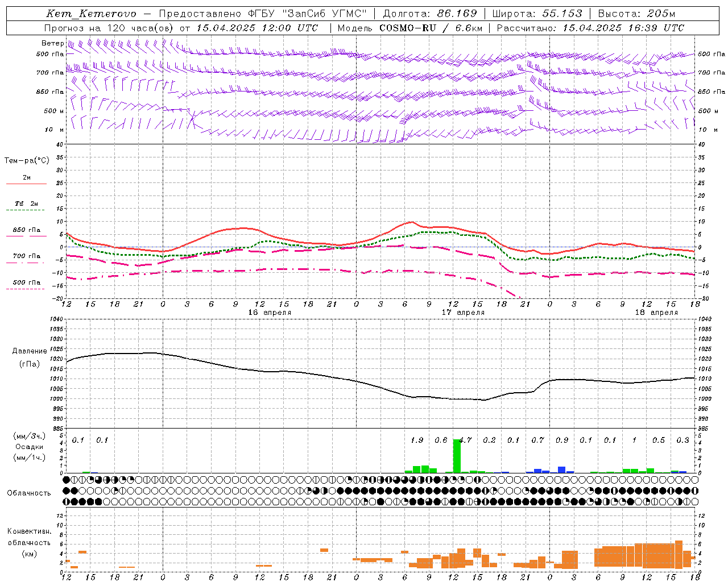Click the '(гПа)' unit under Давление

click(30, 364)
